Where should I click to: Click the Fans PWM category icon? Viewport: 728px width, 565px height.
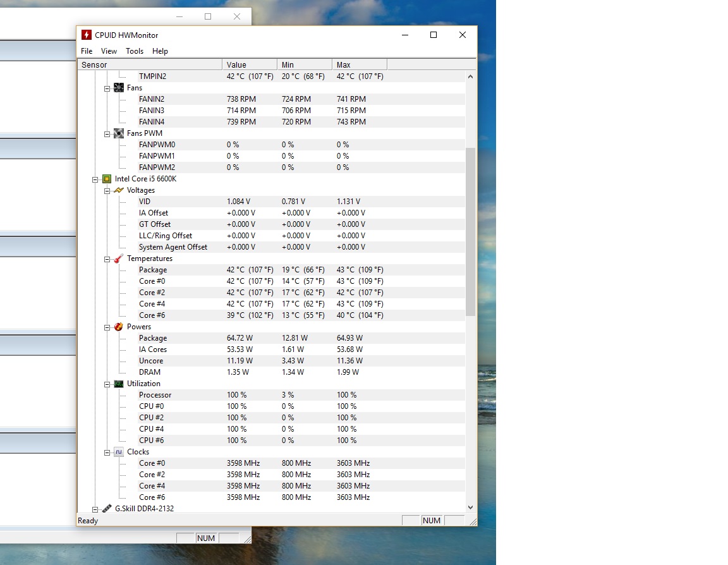click(118, 133)
